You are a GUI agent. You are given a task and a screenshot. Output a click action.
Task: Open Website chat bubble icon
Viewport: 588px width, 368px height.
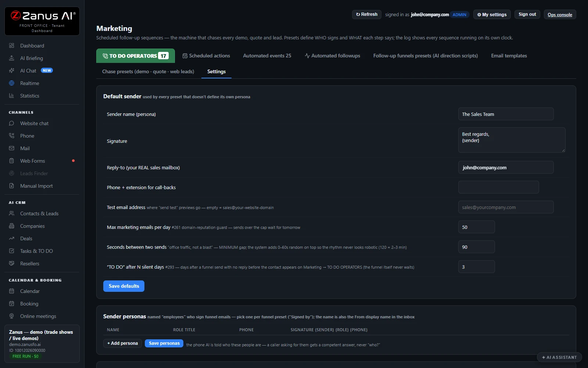pyautogui.click(x=11, y=123)
